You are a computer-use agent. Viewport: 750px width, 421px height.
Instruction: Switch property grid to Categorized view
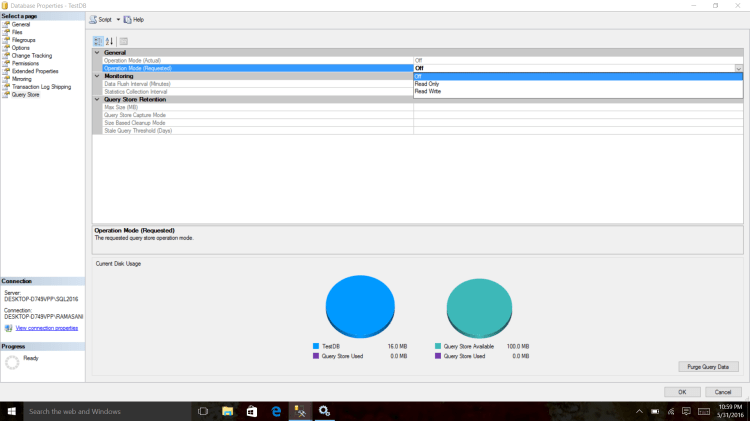point(98,41)
